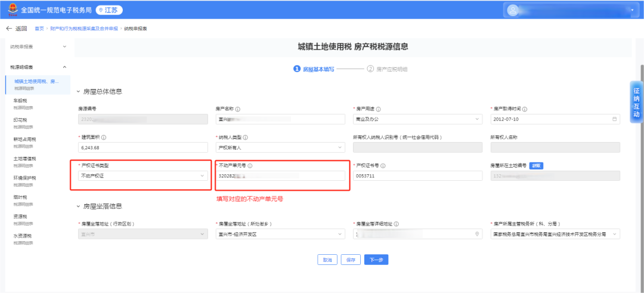The height and width of the screenshot is (293, 644).
Task: Collapse the 房屋坐落信息 section
Action: click(x=79, y=206)
